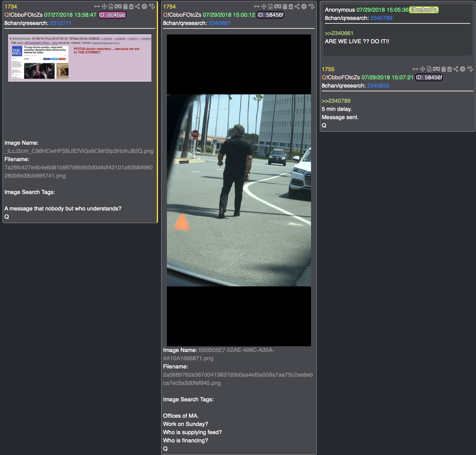
Task: Open qresearch thread link 2312711
Action: point(61,23)
